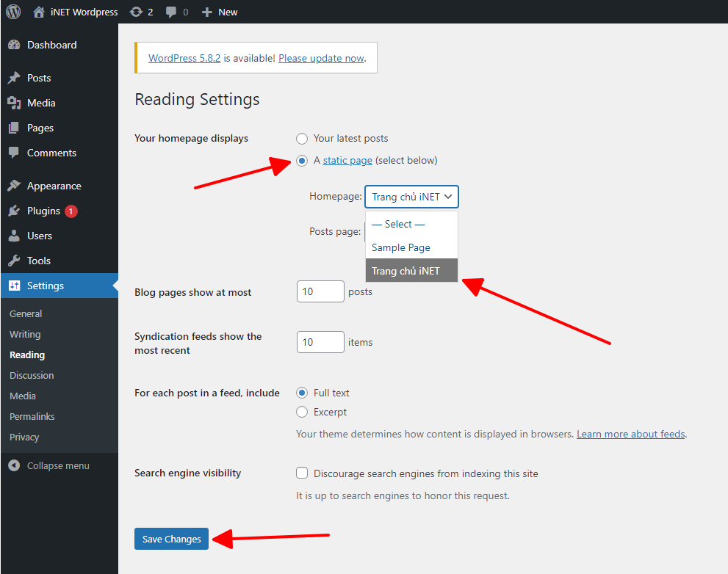Viewport: 728px width, 574px height.
Task: Click the Collapse menu label
Action: (x=58, y=465)
